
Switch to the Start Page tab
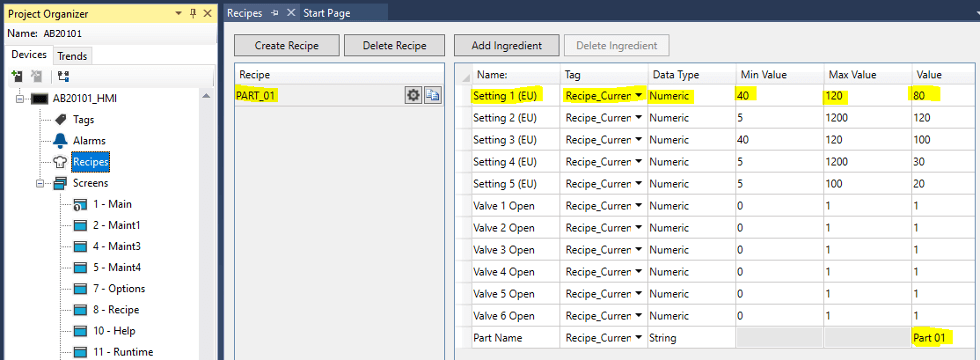[327, 12]
